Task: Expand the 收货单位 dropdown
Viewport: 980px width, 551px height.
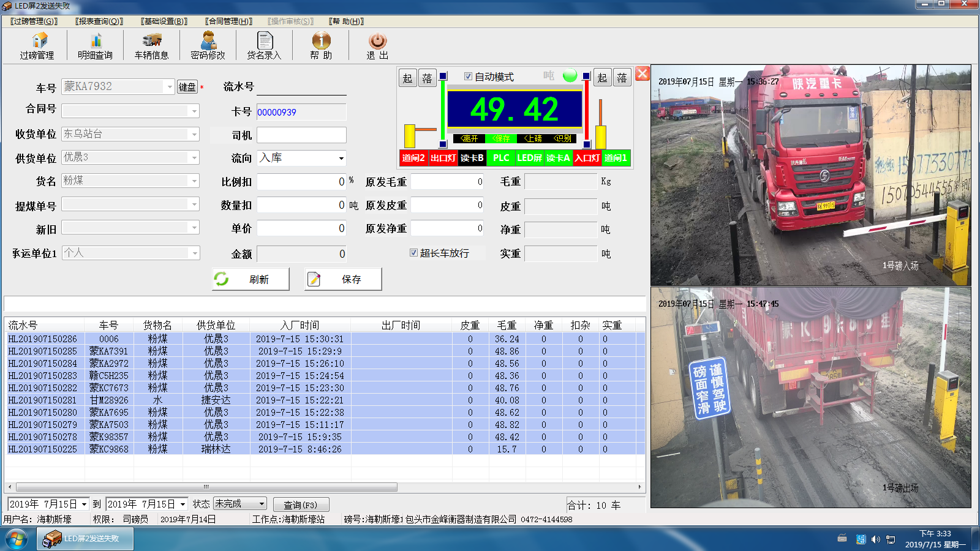Action: [x=194, y=134]
